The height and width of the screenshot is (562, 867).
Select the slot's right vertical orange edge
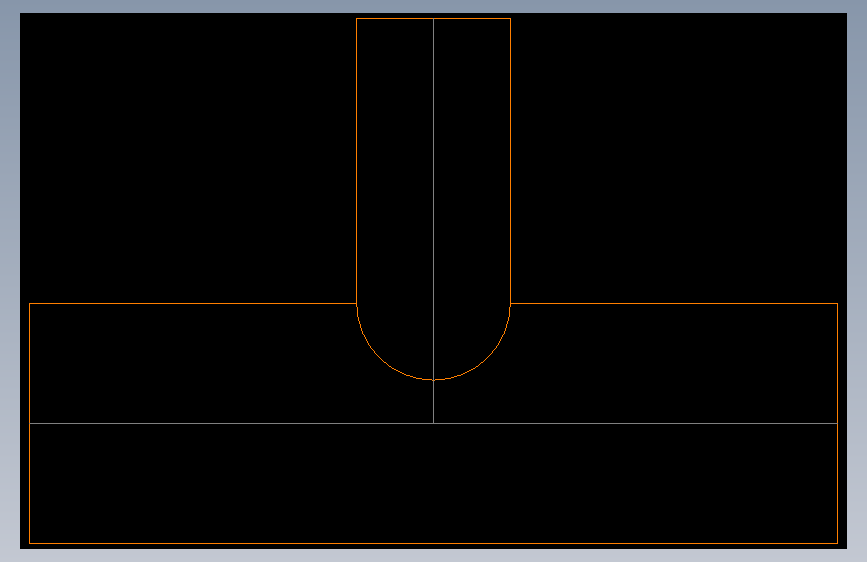tap(510, 161)
